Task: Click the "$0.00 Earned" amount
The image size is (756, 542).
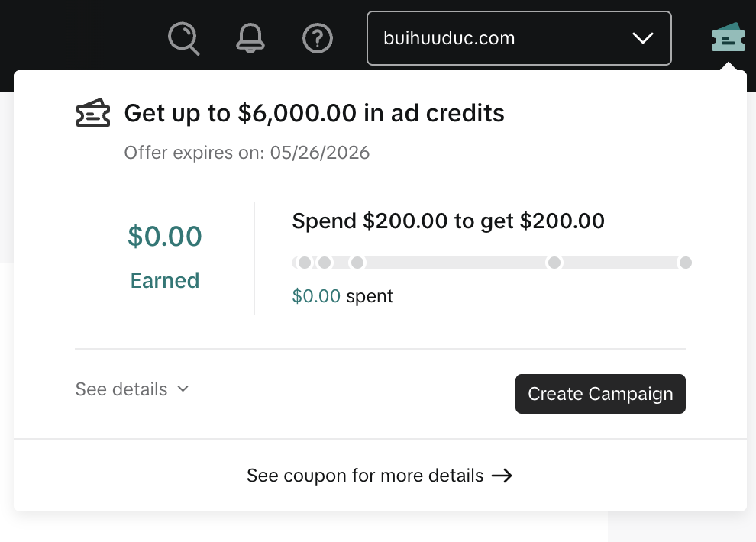Action: tap(165, 237)
